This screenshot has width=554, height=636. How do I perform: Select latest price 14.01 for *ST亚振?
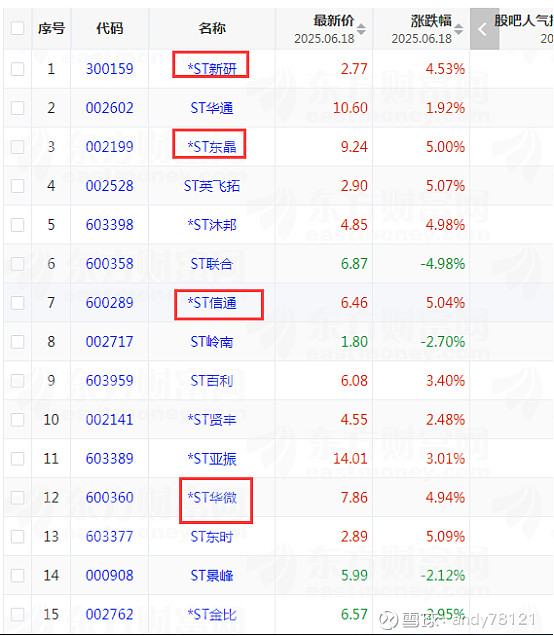[x=350, y=458]
